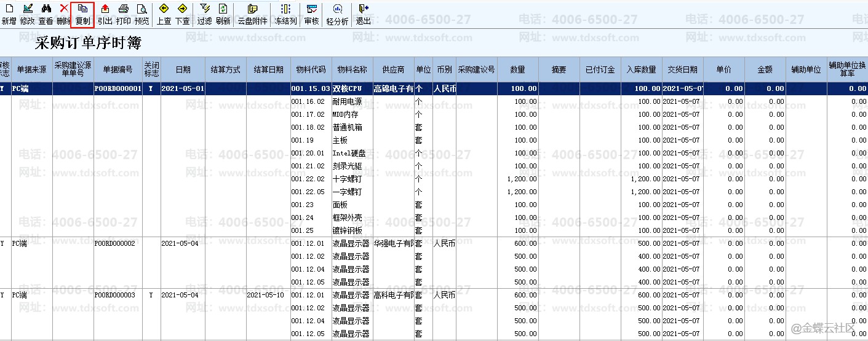Click the 入库数量 column header

coord(642,69)
